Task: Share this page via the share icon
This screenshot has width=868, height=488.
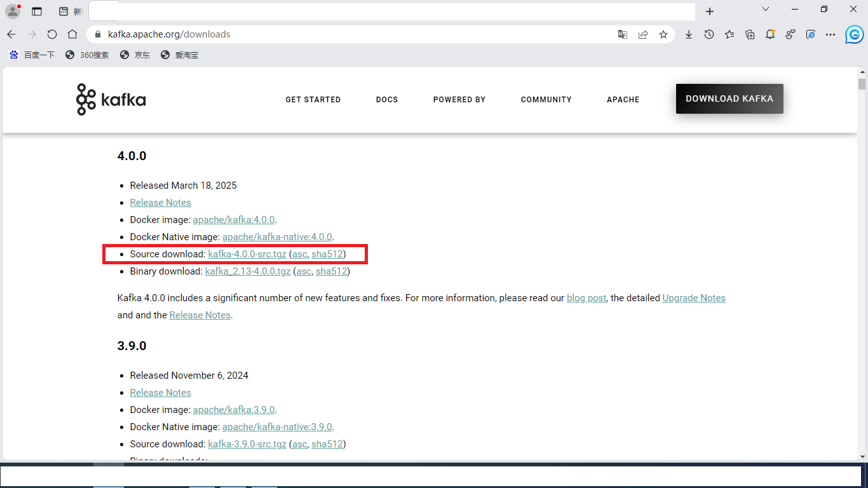Action: (643, 34)
